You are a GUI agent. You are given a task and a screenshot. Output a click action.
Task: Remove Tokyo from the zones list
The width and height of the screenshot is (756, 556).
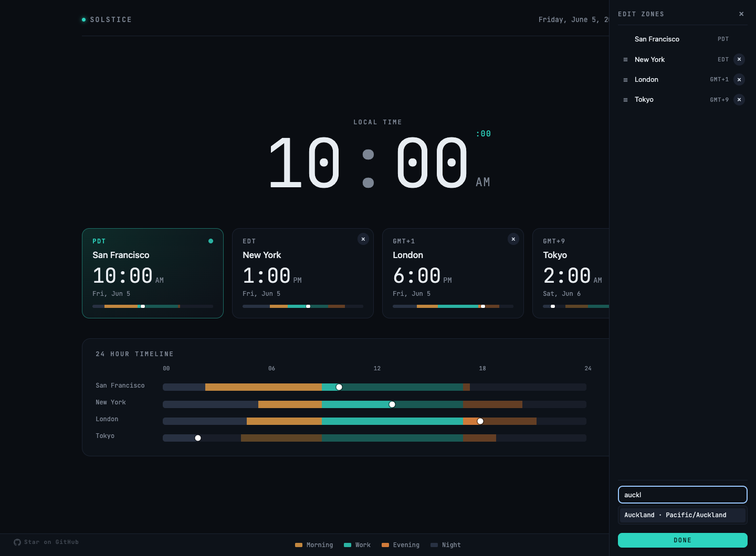(x=739, y=100)
